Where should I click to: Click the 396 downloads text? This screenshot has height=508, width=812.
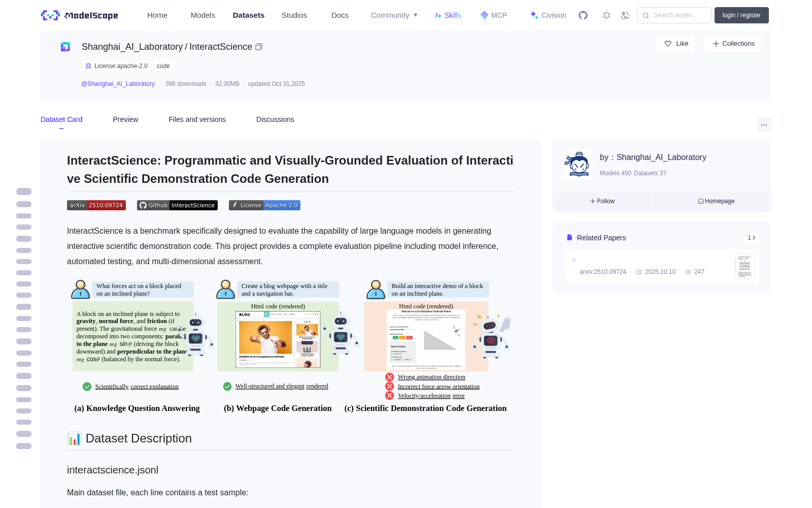(x=186, y=84)
